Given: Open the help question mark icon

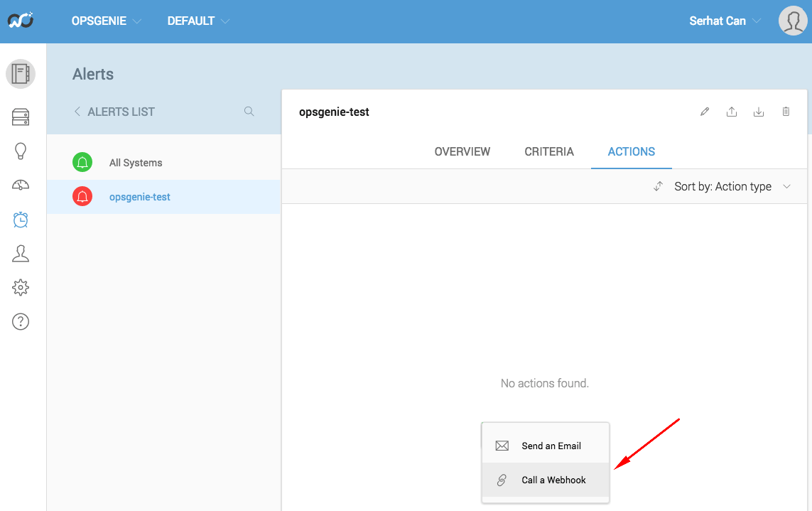Looking at the screenshot, I should (21, 321).
